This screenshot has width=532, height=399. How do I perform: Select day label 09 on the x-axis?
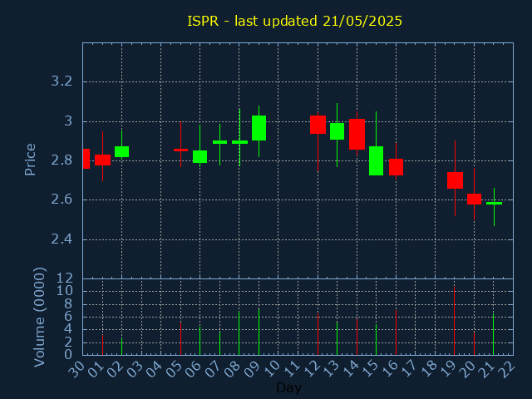point(254,369)
